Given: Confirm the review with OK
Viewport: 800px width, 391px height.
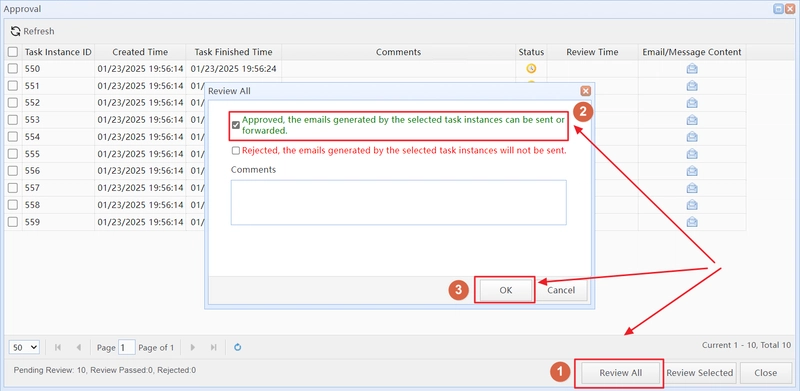Looking at the screenshot, I should click(505, 290).
